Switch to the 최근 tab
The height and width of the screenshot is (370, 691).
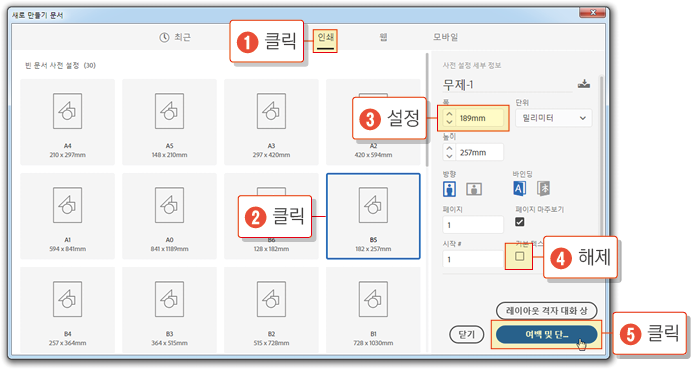[x=175, y=37]
